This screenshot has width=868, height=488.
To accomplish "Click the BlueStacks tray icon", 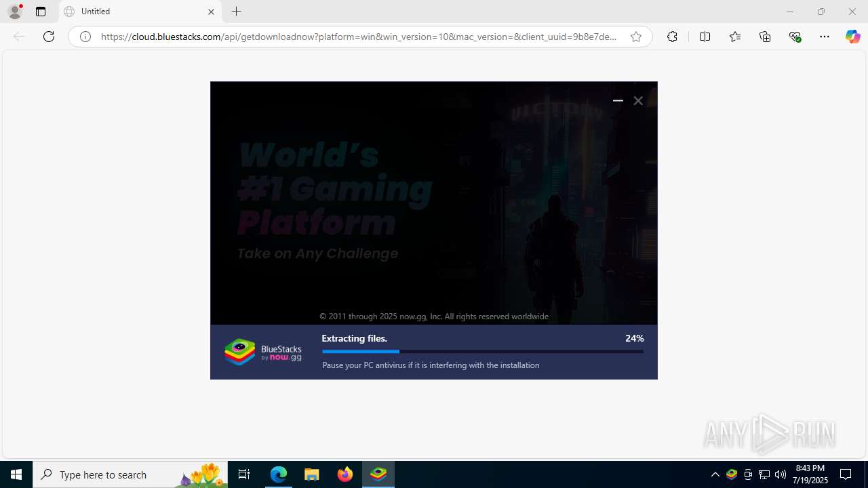I will pos(732,474).
